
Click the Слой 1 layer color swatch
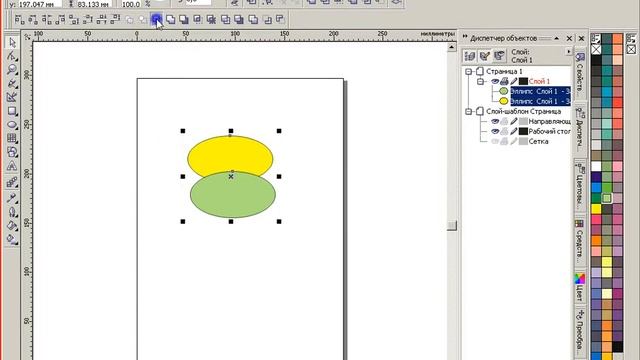point(523,81)
